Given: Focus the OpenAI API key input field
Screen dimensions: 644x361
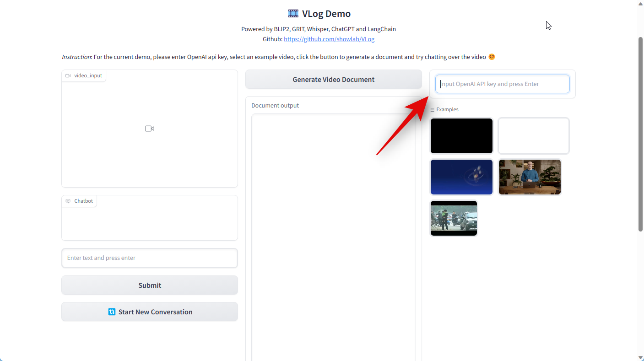Looking at the screenshot, I should [x=503, y=84].
